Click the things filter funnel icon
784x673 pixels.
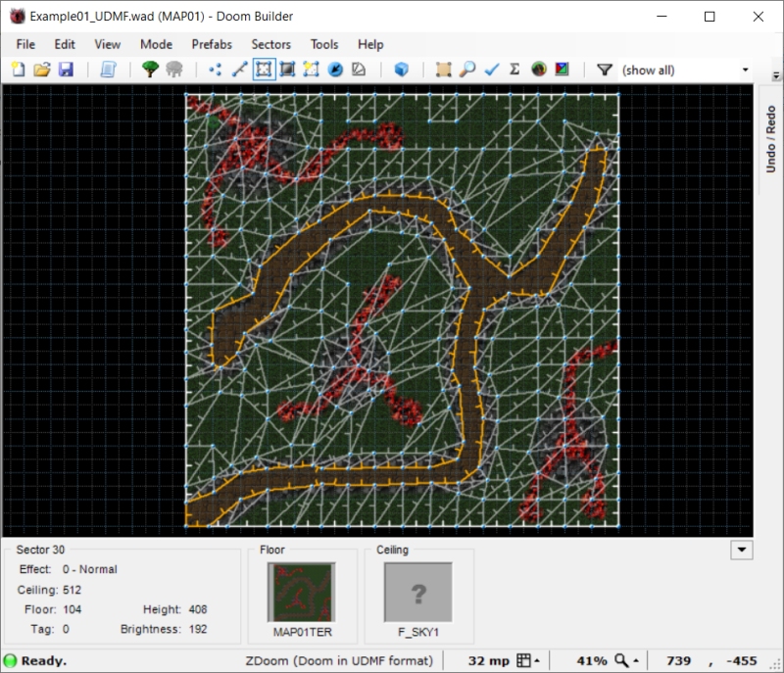click(605, 70)
